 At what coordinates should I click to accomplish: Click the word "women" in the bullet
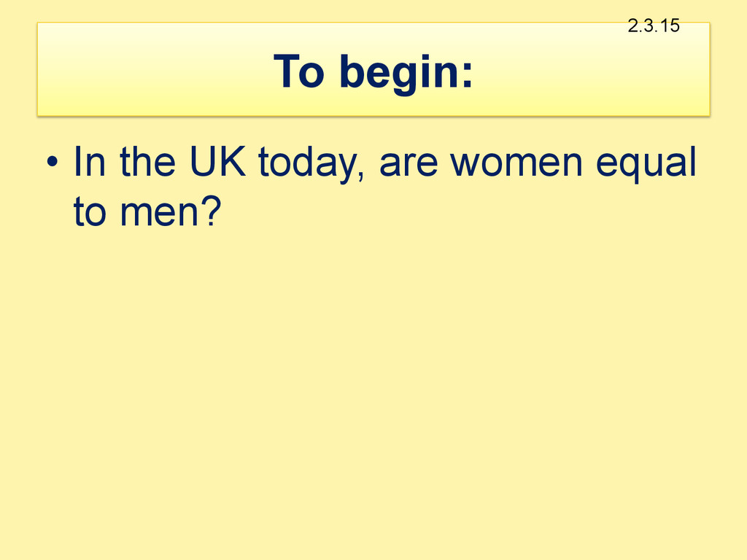516,163
